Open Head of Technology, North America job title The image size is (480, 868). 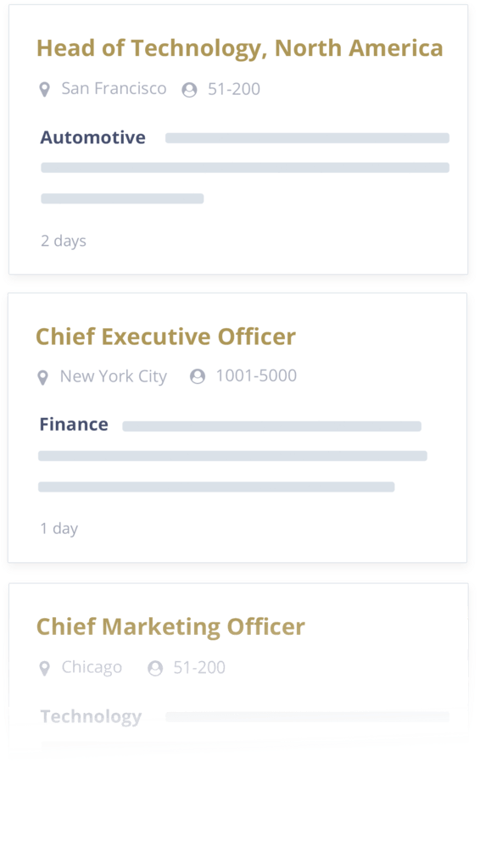[240, 48]
